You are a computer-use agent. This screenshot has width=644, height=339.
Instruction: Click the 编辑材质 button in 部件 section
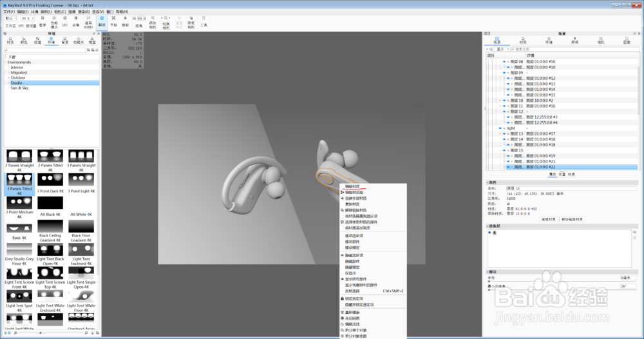point(548,219)
